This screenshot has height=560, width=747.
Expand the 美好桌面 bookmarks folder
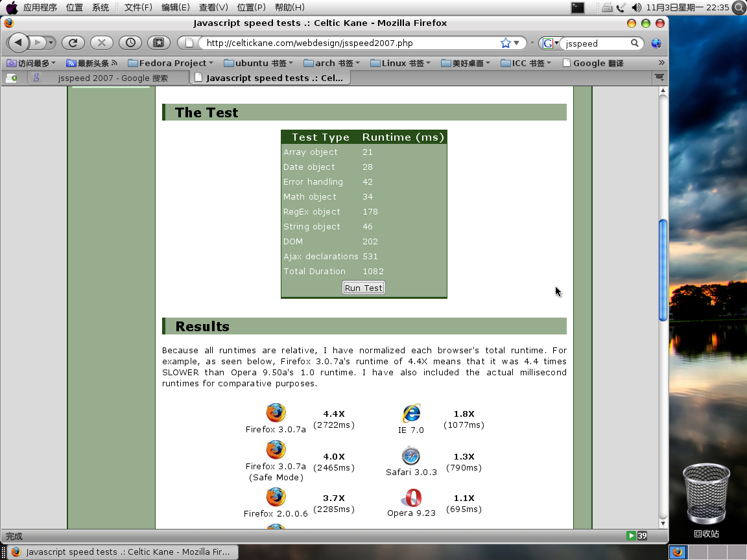pyautogui.click(x=466, y=64)
